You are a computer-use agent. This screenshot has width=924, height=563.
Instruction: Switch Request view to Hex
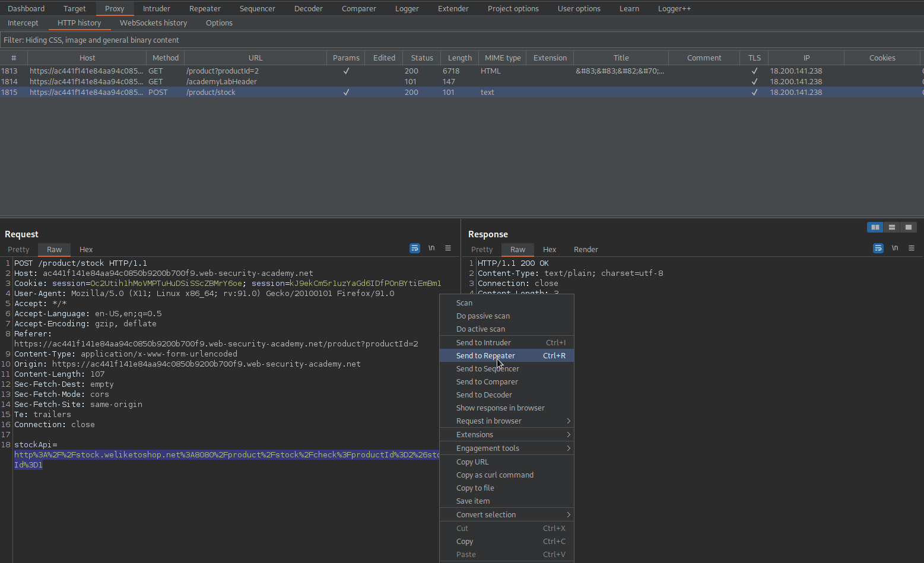tap(86, 249)
